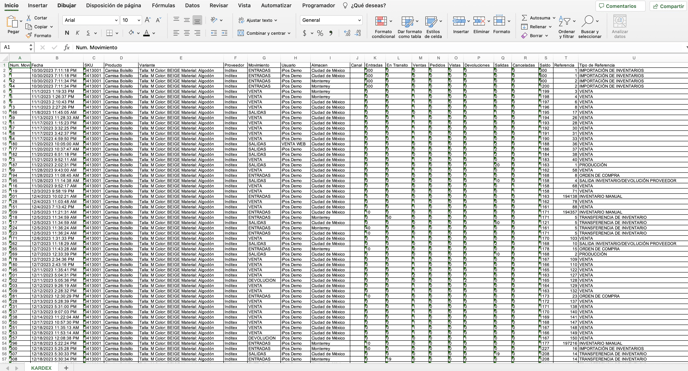Image resolution: width=688 pixels, height=371 pixels.
Task: Open the Datos tab
Action: (192, 5)
